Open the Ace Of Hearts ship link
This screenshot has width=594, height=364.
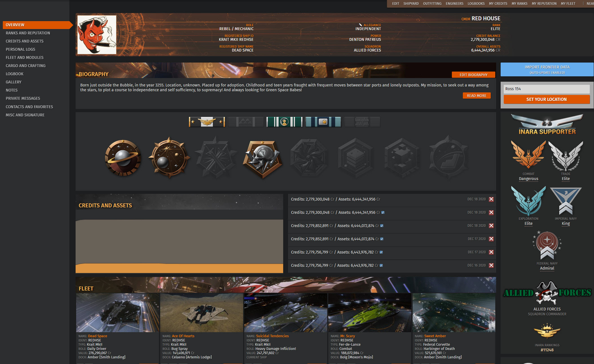(183, 336)
